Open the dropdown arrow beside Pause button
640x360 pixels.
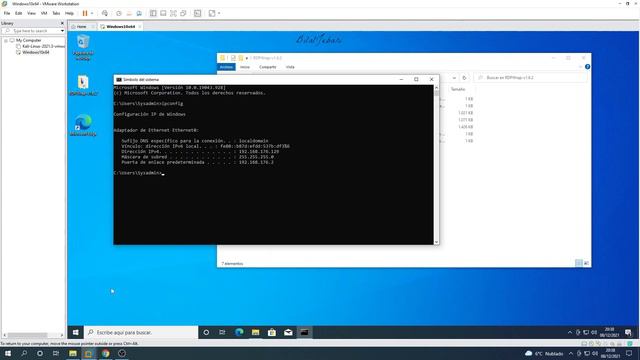[92, 13]
